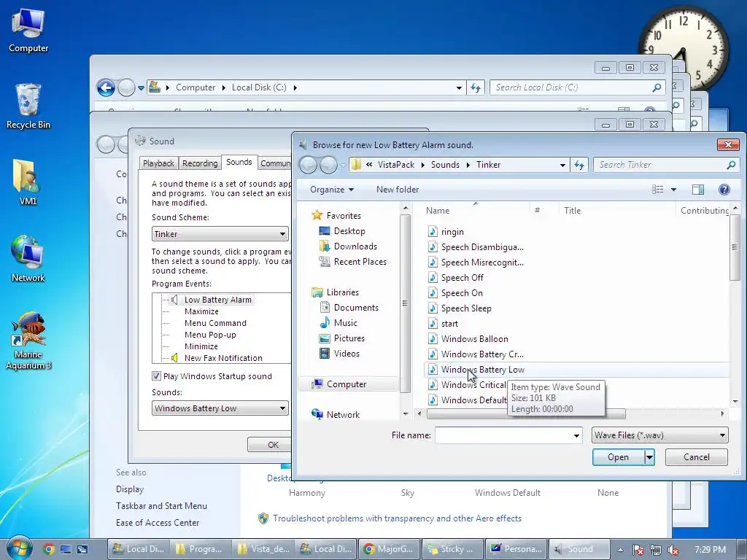This screenshot has height=560, width=747.
Task: Click refresh button next to Tinker address bar
Action: (578, 165)
